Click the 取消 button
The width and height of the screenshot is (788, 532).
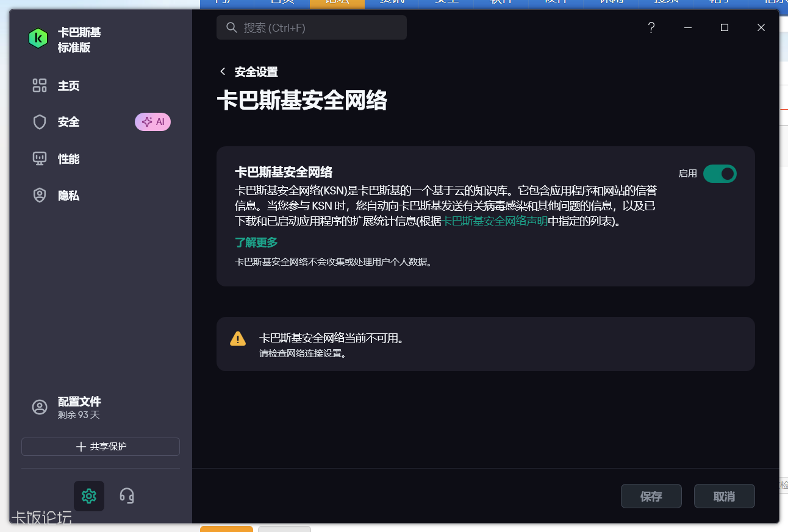pyautogui.click(x=725, y=496)
